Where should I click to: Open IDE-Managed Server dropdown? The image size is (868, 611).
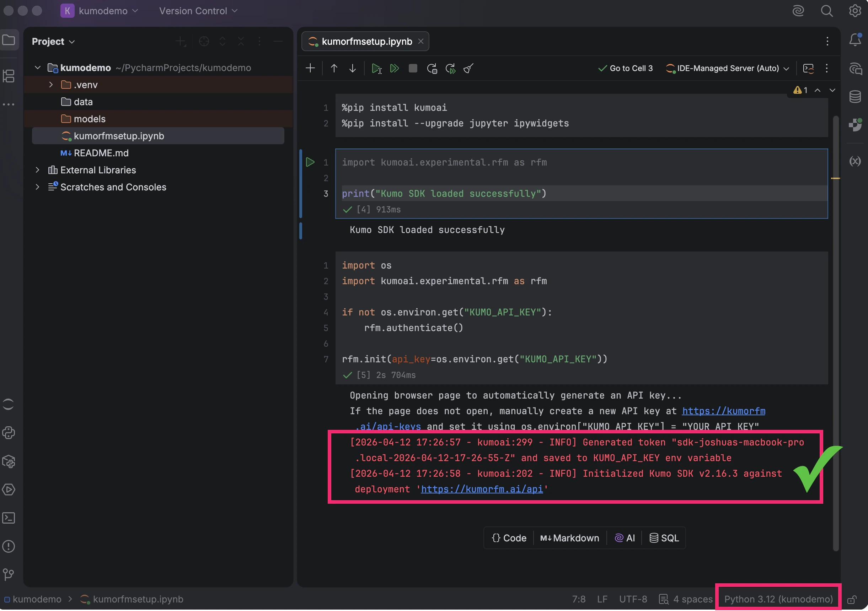(728, 69)
